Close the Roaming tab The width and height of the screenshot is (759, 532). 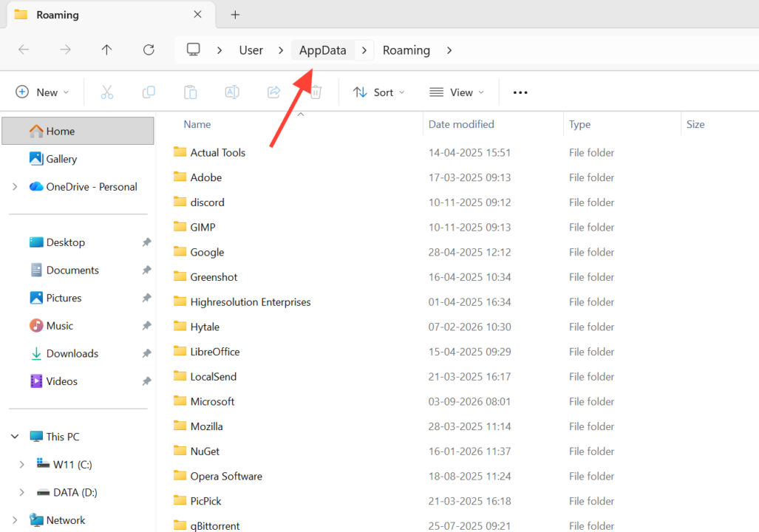[x=197, y=15]
